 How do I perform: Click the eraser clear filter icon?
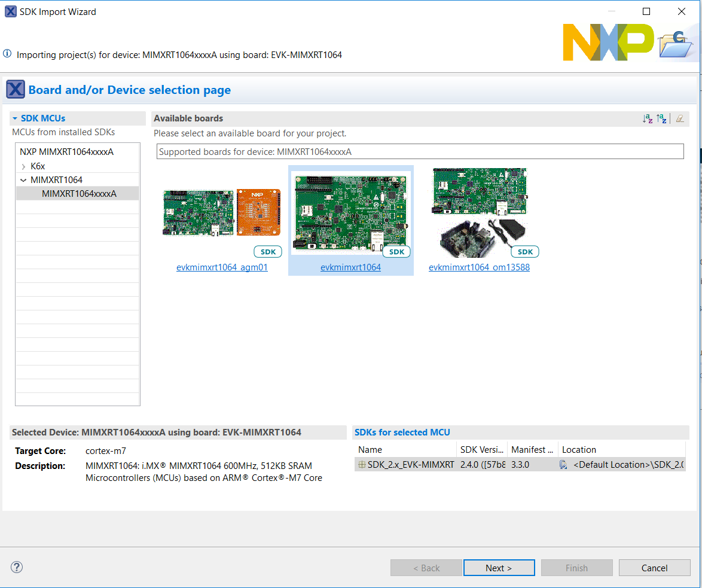tap(680, 118)
